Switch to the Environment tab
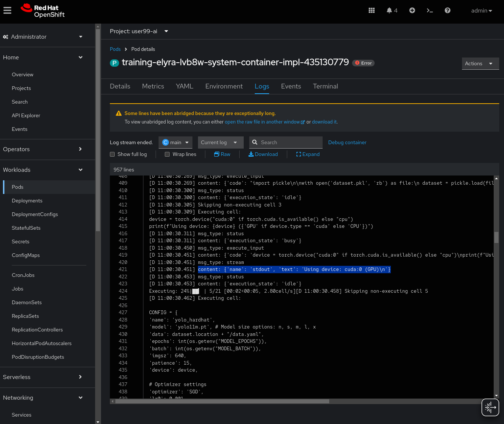Image resolution: width=504 pixels, height=424 pixels. (x=224, y=86)
